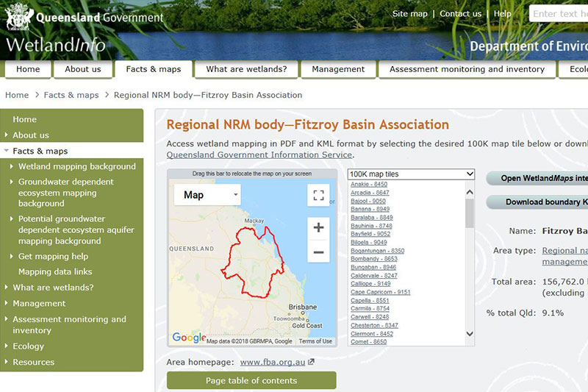Toggle fullscreen view on the map
This screenshot has height=392, width=588.
(x=318, y=195)
